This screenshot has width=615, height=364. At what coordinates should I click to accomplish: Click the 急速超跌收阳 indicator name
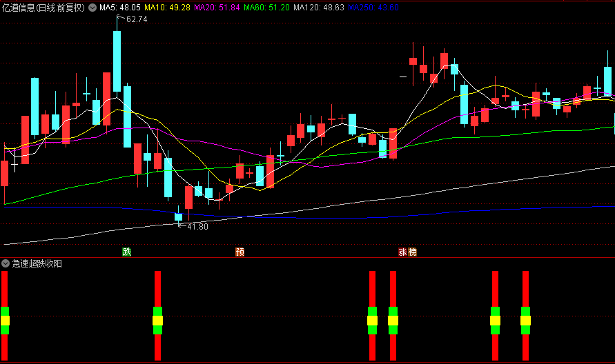coord(37,263)
